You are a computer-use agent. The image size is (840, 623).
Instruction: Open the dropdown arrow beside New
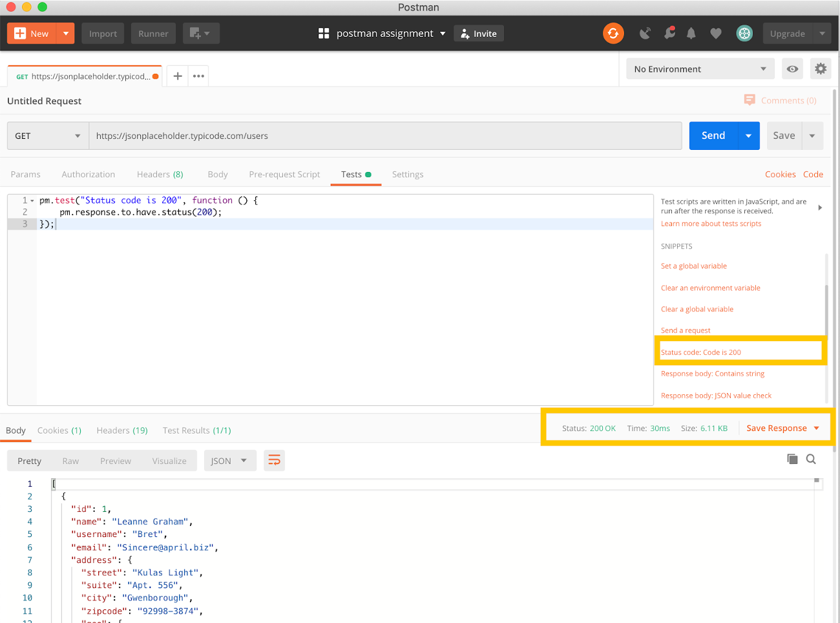click(66, 34)
